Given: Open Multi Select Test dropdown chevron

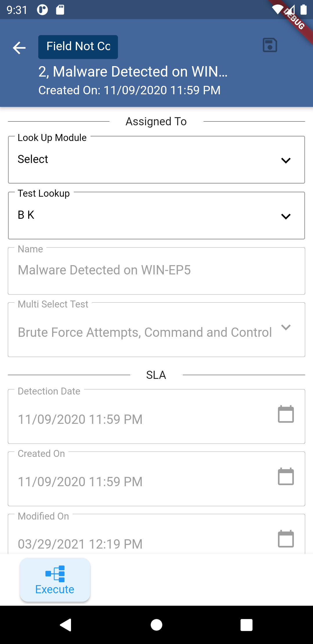Looking at the screenshot, I should coord(286,328).
